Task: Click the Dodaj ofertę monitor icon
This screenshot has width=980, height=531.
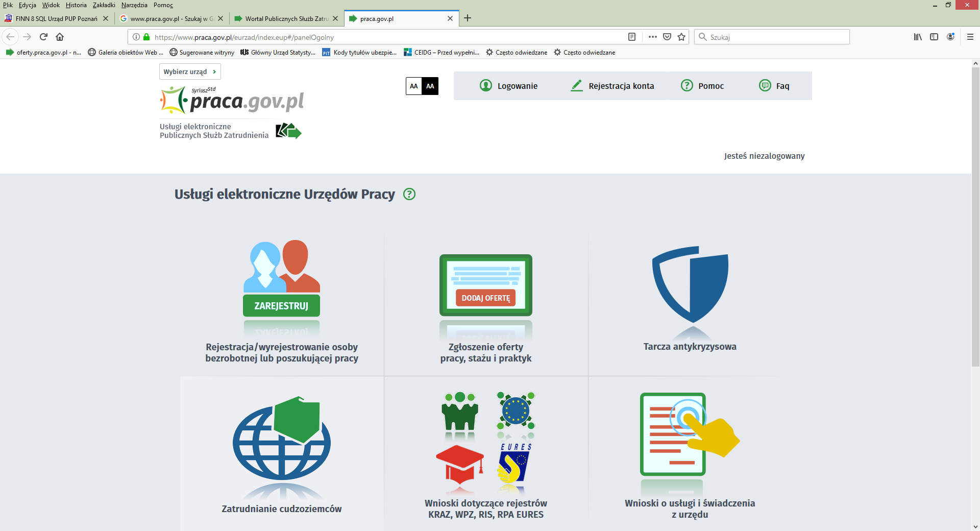Action: pos(486,285)
